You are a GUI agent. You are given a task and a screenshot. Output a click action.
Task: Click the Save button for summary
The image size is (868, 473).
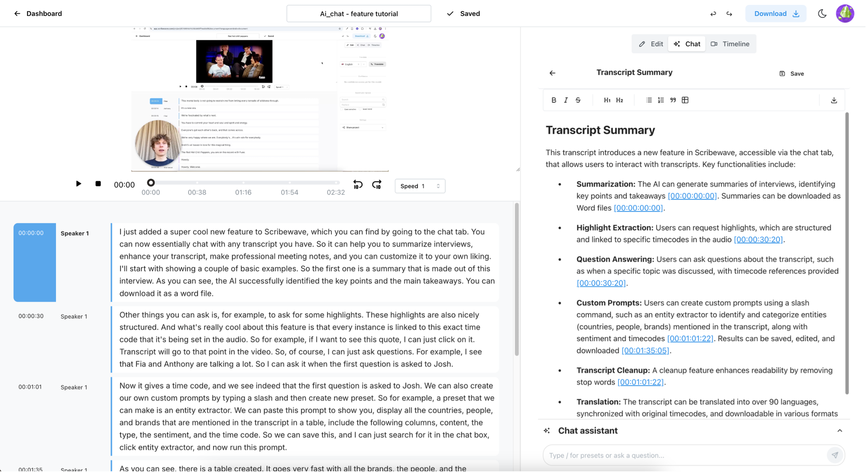click(x=792, y=74)
